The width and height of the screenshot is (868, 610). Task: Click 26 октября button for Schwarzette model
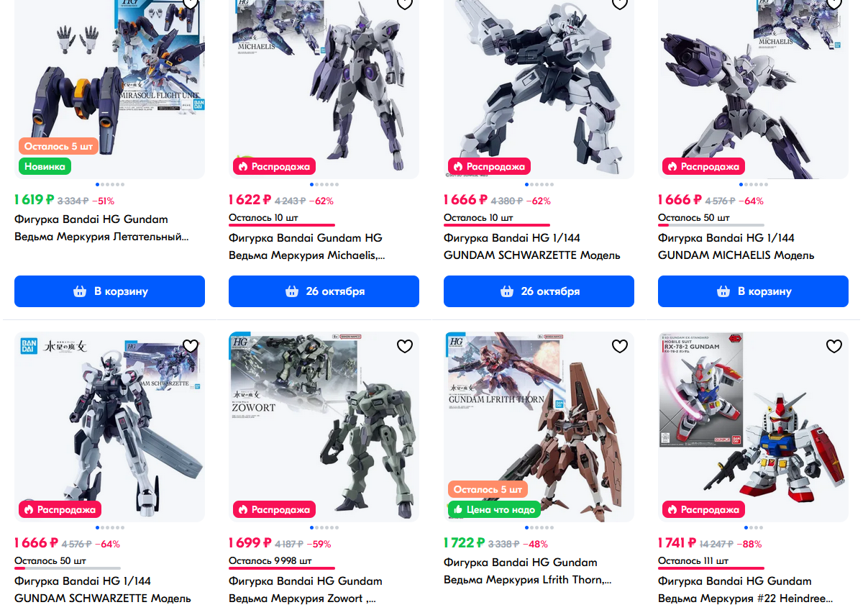point(539,291)
